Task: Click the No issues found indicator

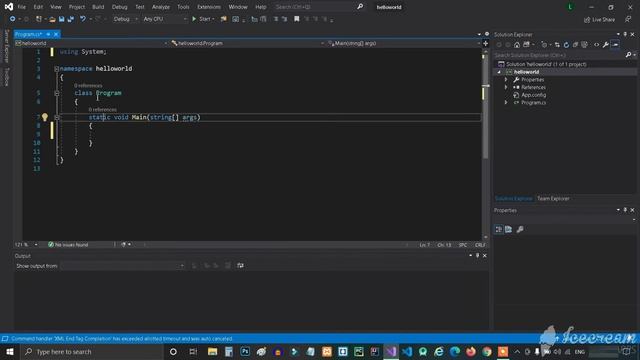Action: pyautogui.click(x=68, y=244)
